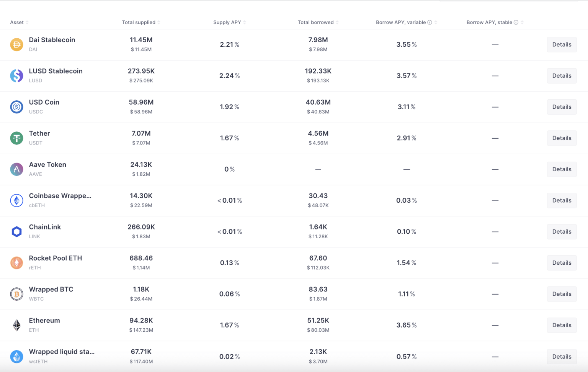Viewport: 588px width, 372px height.
Task: Click the Dai Stablecoin DAI icon
Action: pos(16,44)
